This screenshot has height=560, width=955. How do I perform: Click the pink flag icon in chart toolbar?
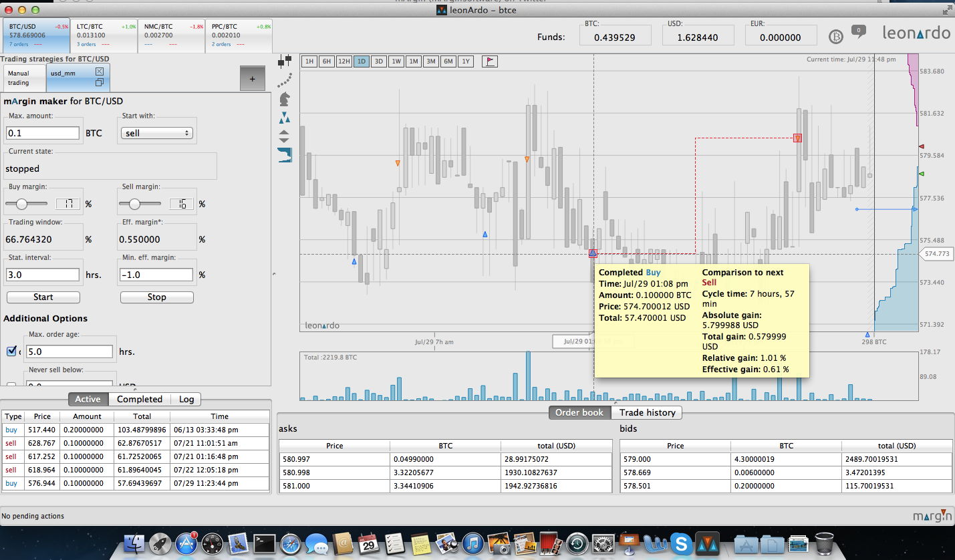[489, 61]
